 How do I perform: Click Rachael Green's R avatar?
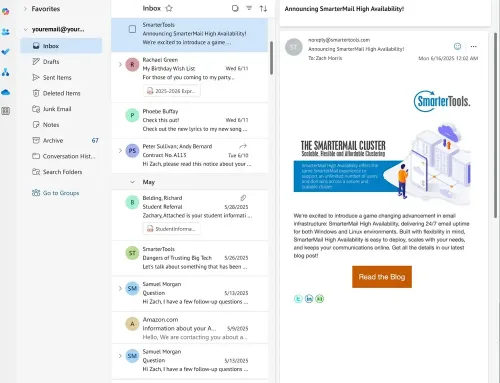click(132, 64)
